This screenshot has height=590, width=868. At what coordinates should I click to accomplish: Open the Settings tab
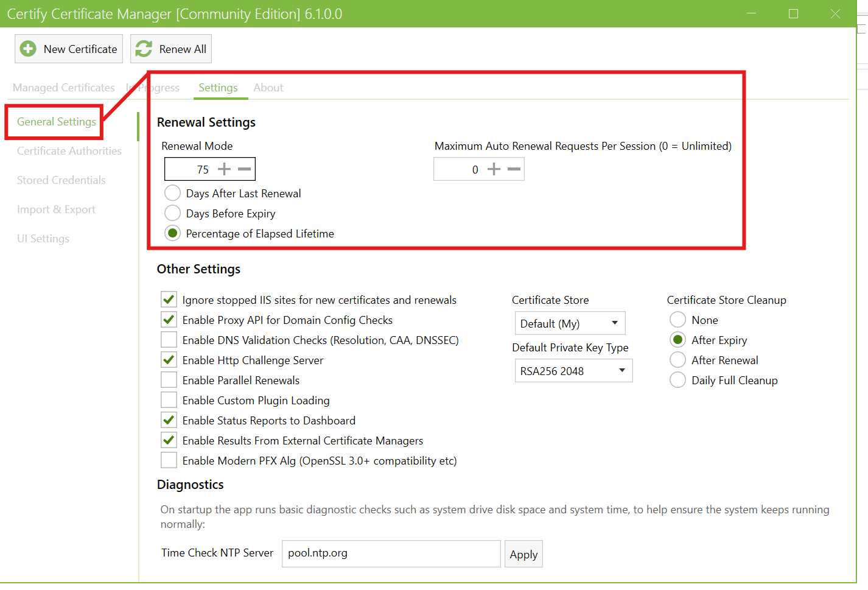point(218,88)
